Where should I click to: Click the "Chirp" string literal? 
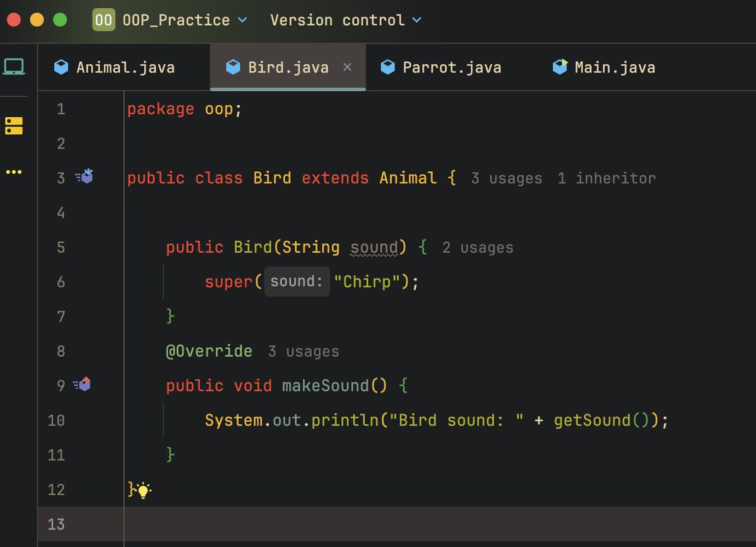(367, 282)
